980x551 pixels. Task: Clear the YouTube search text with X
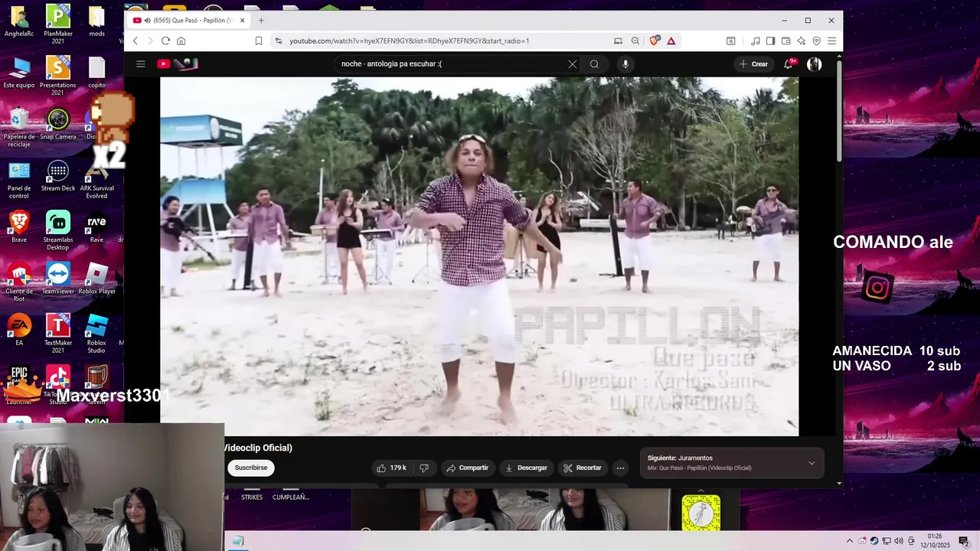point(572,64)
